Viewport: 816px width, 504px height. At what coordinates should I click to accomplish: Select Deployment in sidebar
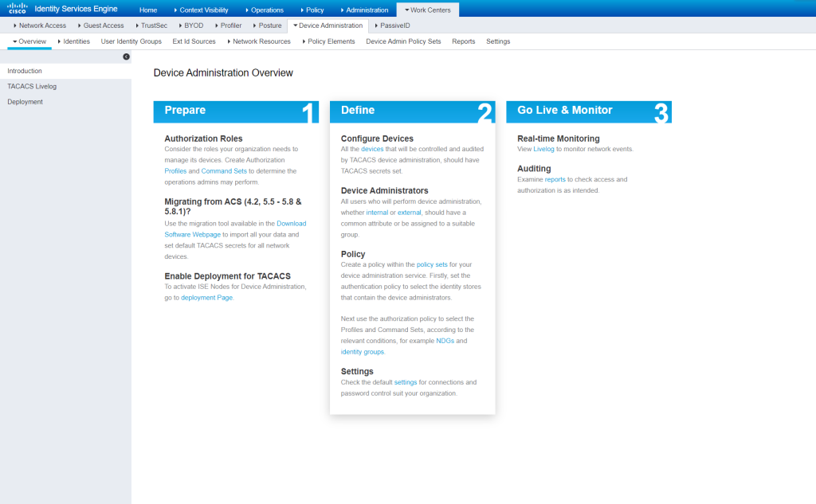click(65, 102)
